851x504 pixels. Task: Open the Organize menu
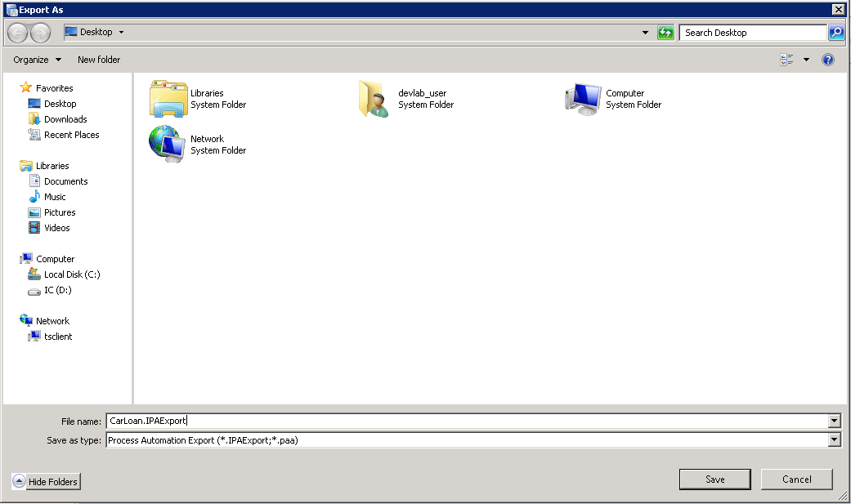click(x=37, y=60)
